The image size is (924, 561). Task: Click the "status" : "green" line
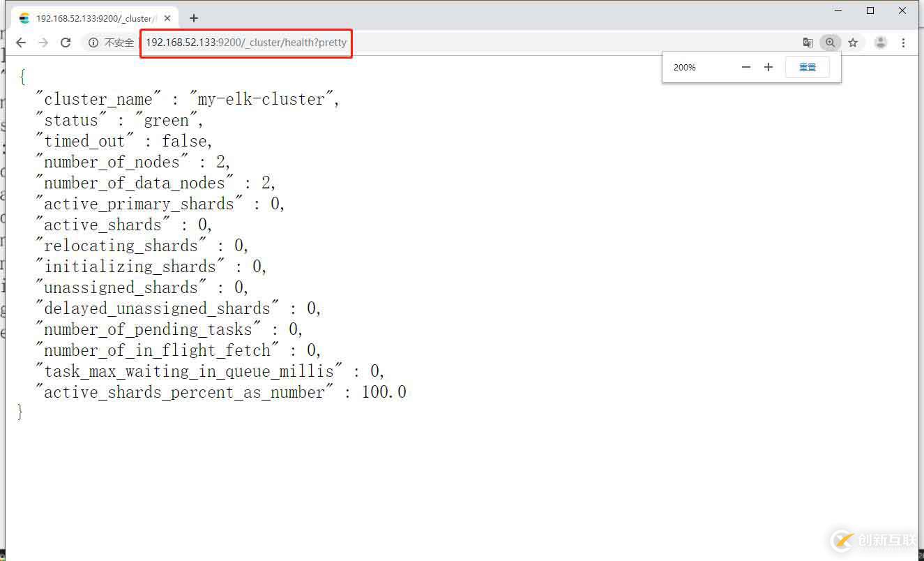pyautogui.click(x=119, y=120)
